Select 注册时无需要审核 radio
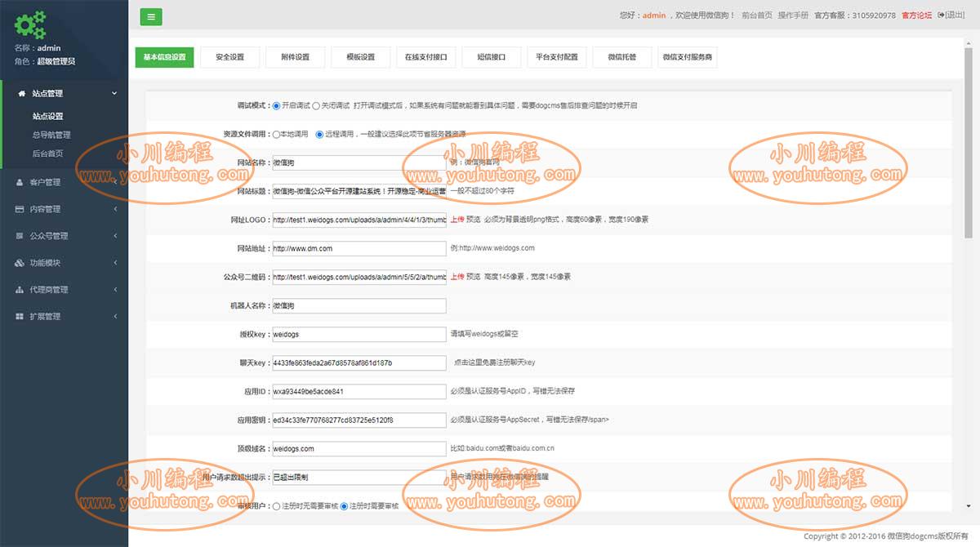Viewport: 980px width, 547px height. [276, 506]
